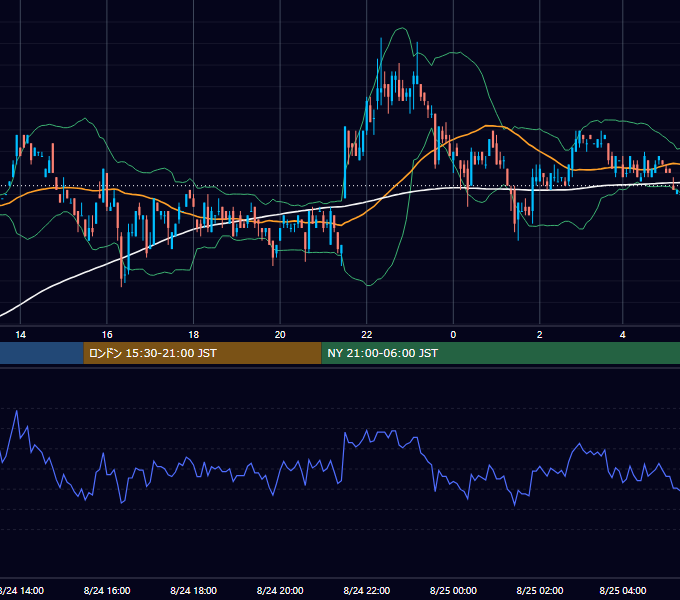
Task: Click the 14 hour label on price axis
Action: tap(20, 335)
